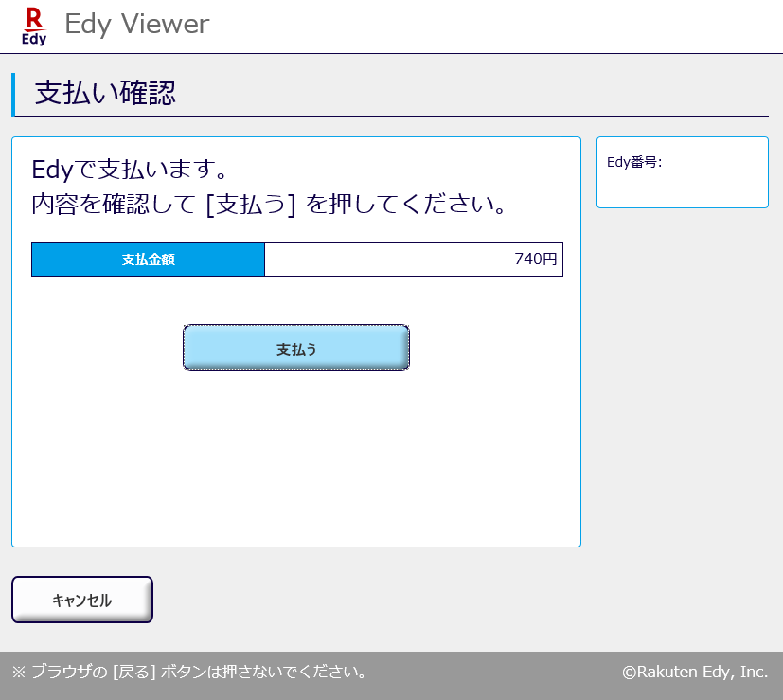Select the 支払い確認 page heading
The image size is (783, 700).
tap(105, 93)
